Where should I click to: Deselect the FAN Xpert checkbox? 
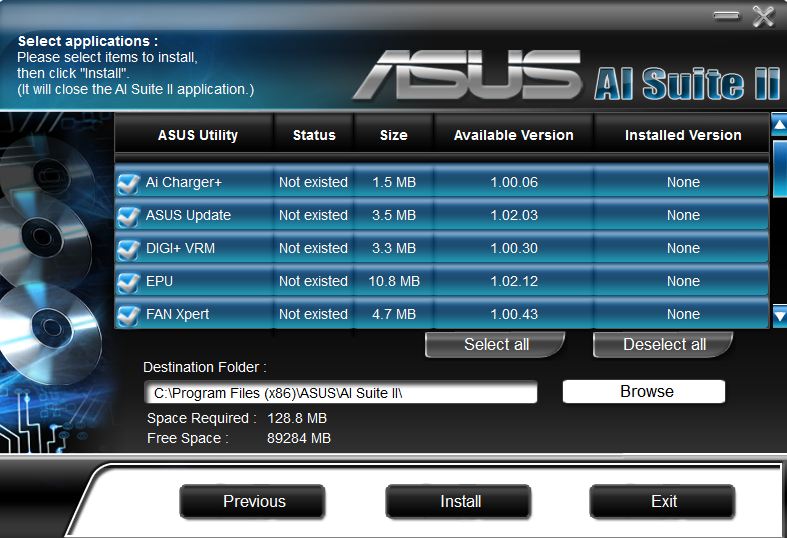(x=128, y=315)
